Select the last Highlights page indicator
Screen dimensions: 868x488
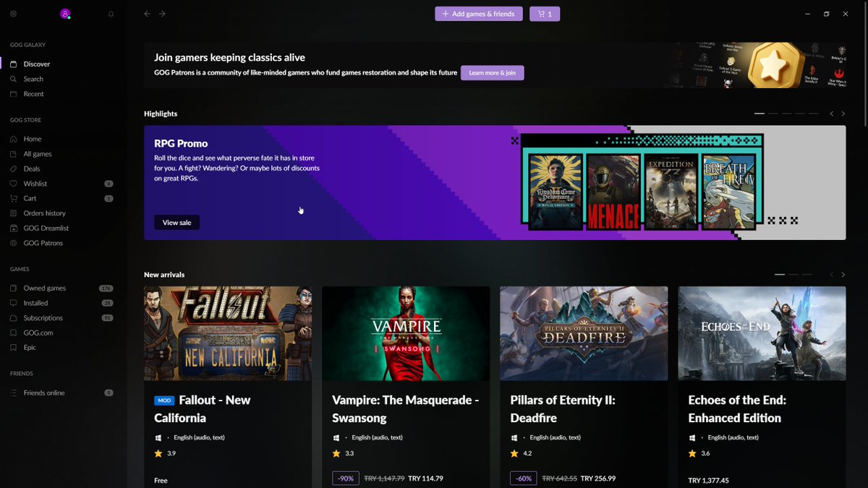814,114
